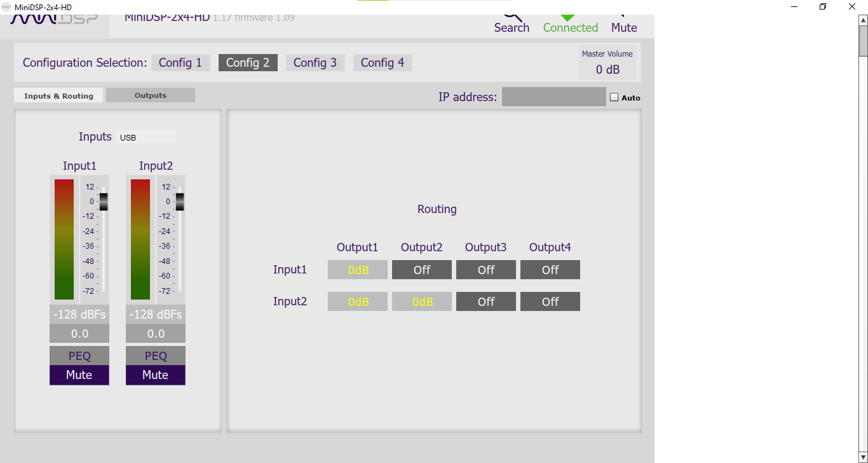The width and height of the screenshot is (868, 463).
Task: Click the Configuration Selection label
Action: coord(85,62)
